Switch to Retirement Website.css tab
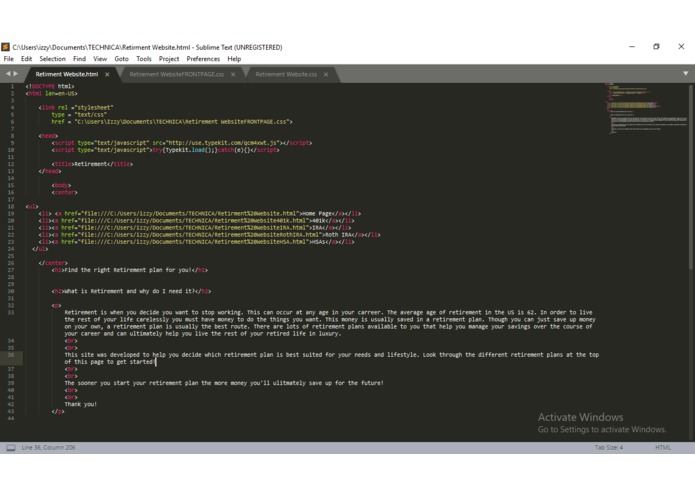This screenshot has width=695, height=494. point(286,74)
